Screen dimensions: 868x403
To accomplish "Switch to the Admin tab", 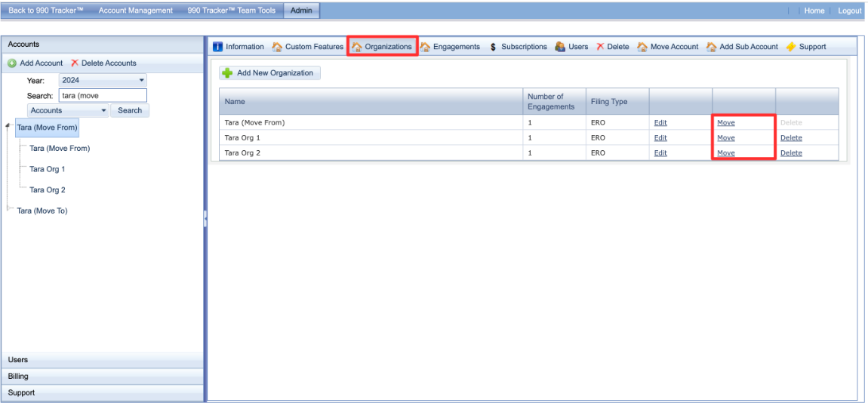I will [300, 11].
